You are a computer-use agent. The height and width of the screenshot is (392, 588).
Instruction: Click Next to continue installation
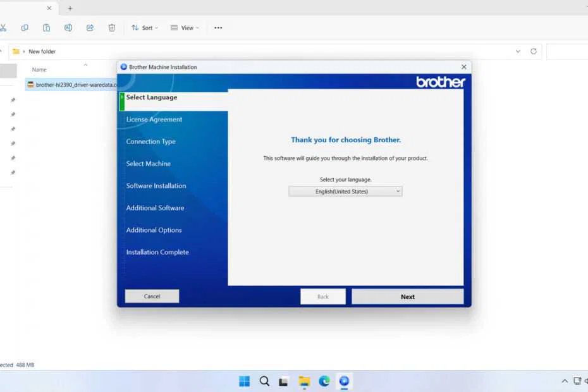[x=407, y=296]
